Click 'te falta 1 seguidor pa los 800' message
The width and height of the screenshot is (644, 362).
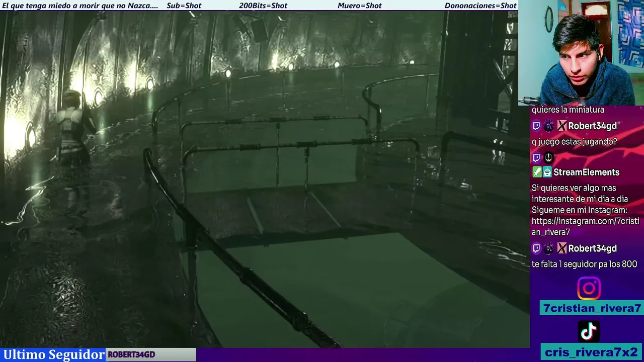[584, 264]
